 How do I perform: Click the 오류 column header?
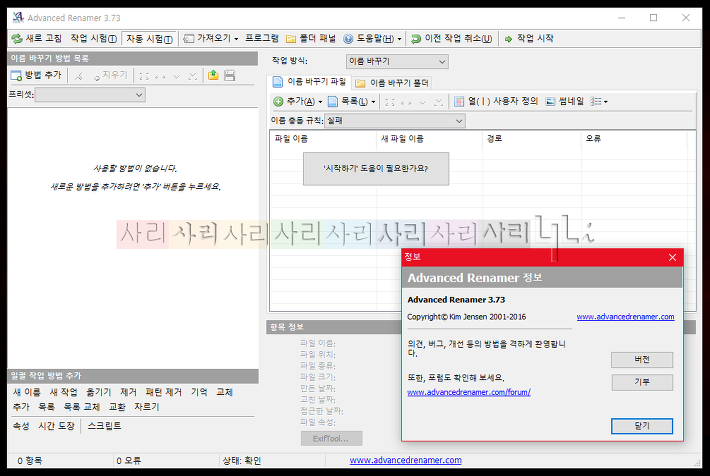(634, 139)
